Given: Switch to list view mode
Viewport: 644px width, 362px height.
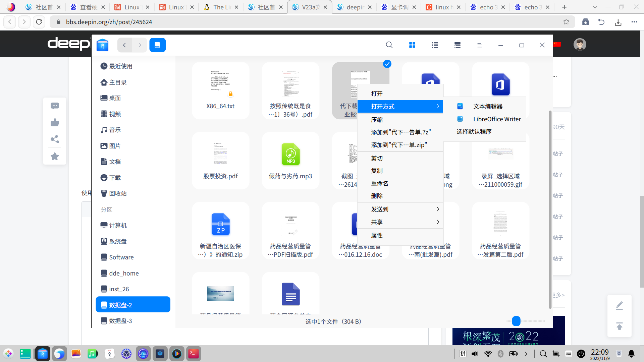Looking at the screenshot, I should [435, 45].
